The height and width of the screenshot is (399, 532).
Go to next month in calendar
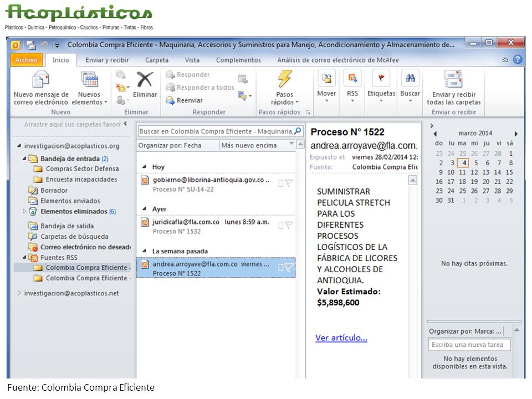(x=516, y=134)
